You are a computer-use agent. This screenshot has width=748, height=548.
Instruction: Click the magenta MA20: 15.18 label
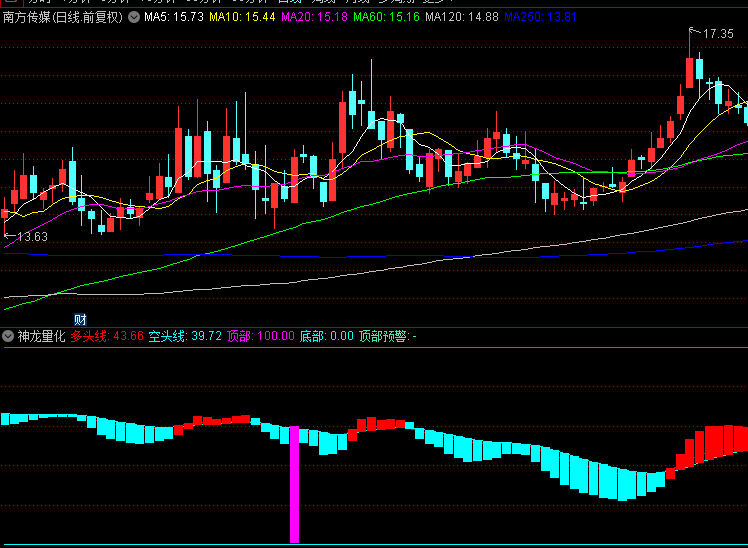[314, 17]
